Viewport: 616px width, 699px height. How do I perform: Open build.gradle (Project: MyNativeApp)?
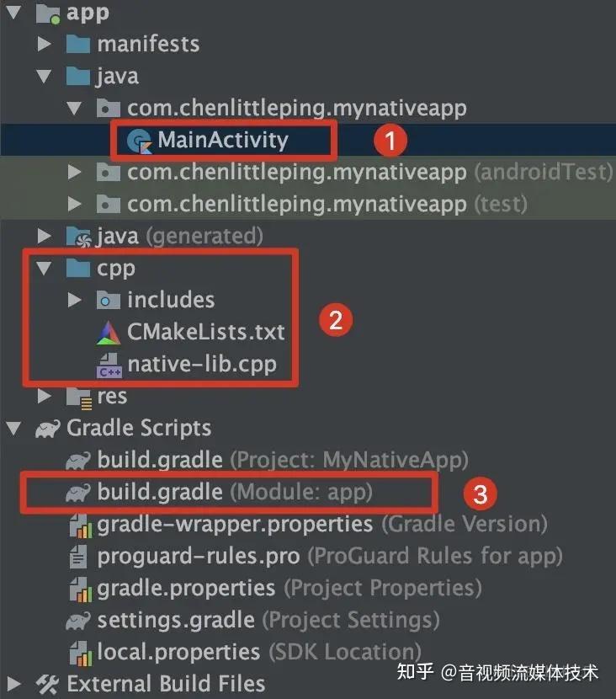click(x=160, y=460)
